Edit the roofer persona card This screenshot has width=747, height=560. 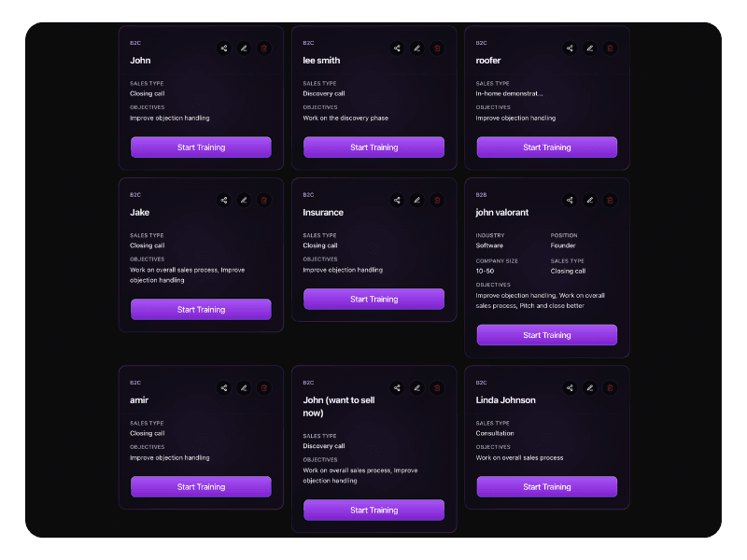tap(590, 49)
